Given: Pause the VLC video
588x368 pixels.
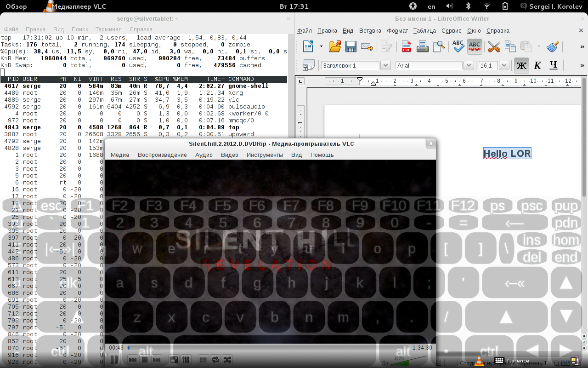Looking at the screenshot, I should pos(114,360).
